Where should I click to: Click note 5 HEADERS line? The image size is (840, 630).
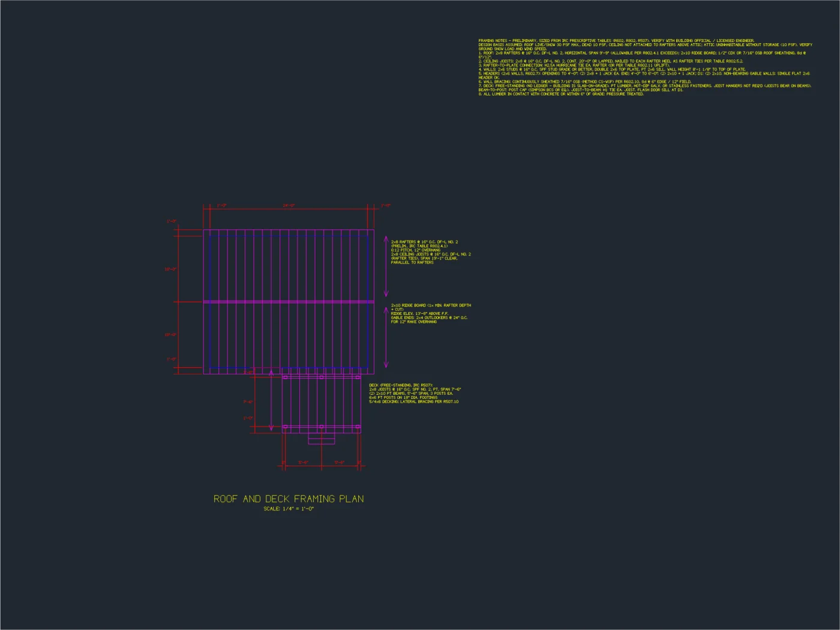644,76
